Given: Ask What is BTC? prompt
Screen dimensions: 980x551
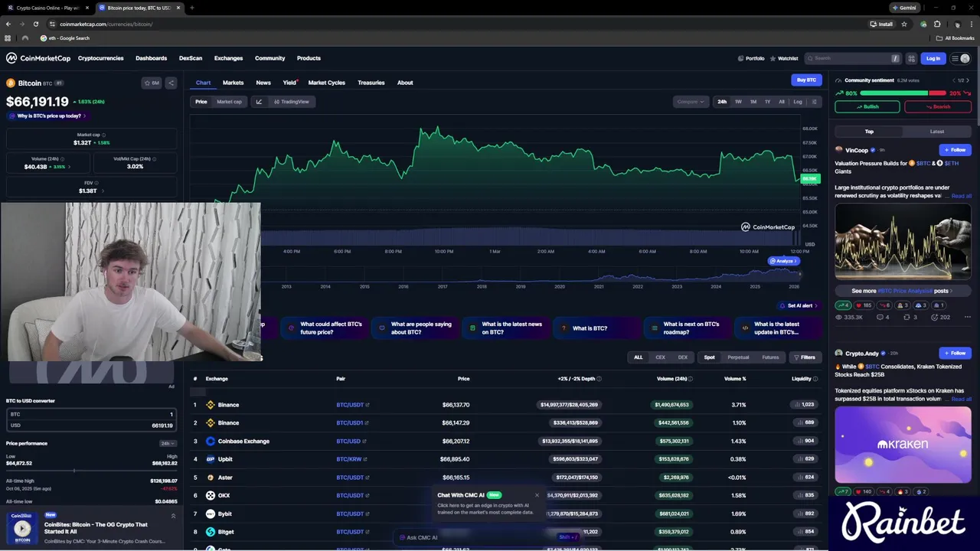Looking at the screenshot, I should click(x=596, y=328).
